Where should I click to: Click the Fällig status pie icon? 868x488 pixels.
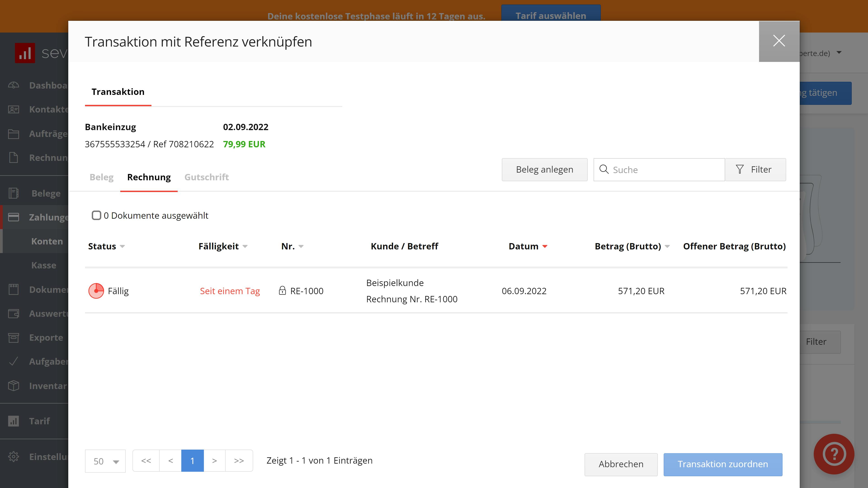click(x=96, y=291)
